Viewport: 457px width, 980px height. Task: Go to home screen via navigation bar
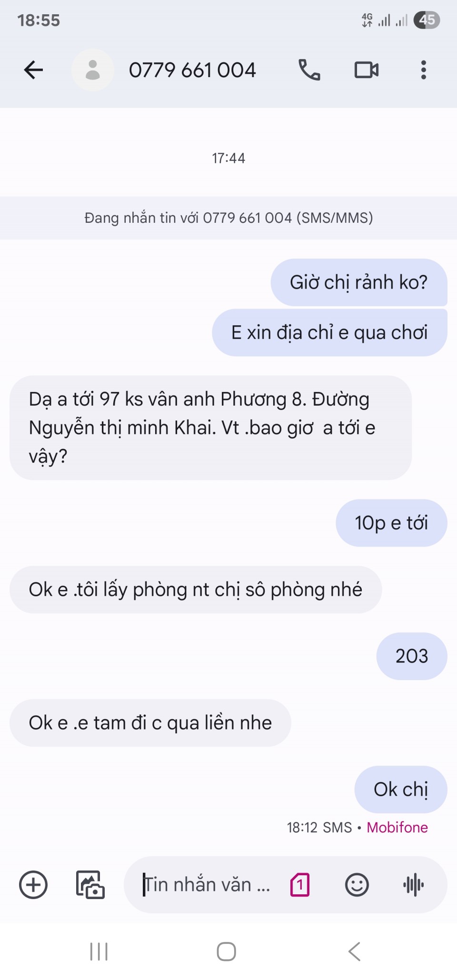(x=227, y=951)
